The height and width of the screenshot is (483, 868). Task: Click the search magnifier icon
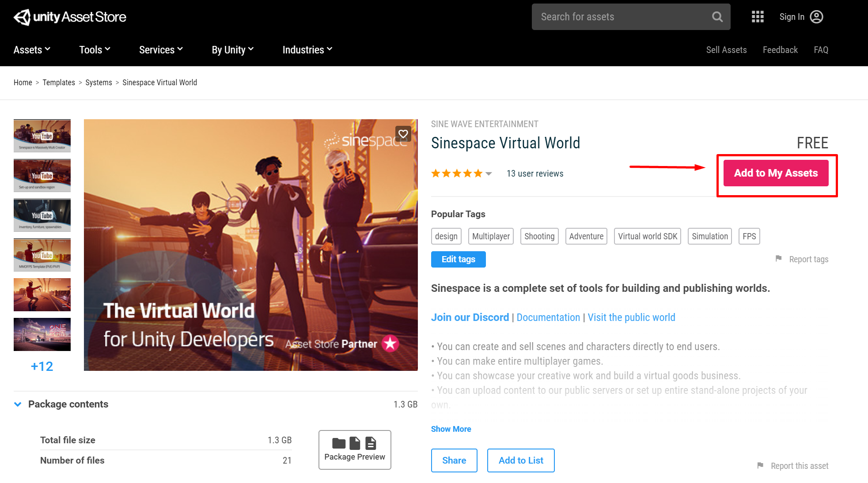click(717, 17)
